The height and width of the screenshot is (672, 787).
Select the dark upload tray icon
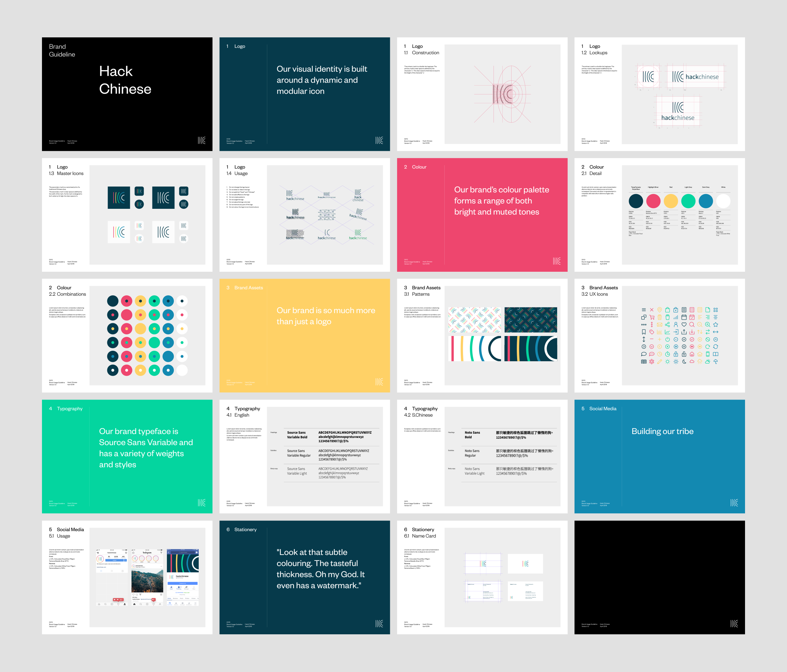pos(684,332)
